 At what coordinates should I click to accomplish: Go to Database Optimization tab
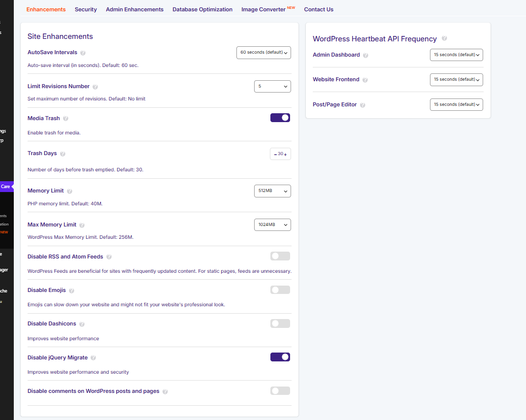coord(202,9)
